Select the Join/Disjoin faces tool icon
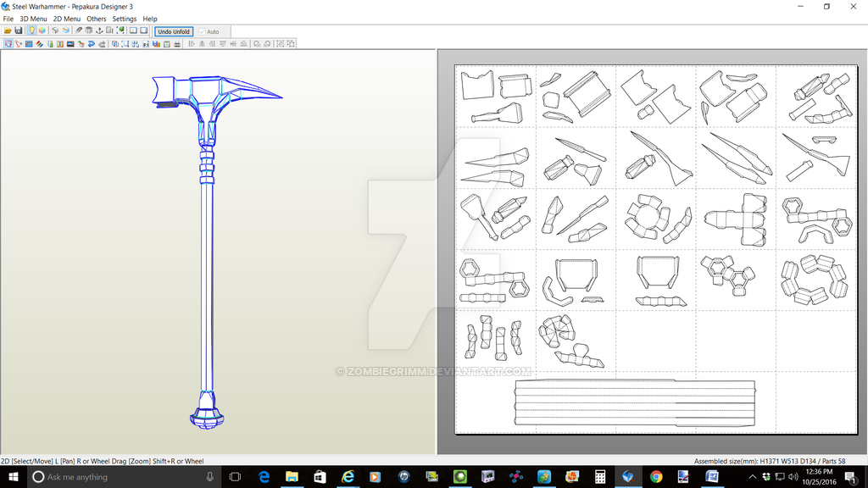Screen dimensions: 868x488 pyautogui.click(x=29, y=44)
